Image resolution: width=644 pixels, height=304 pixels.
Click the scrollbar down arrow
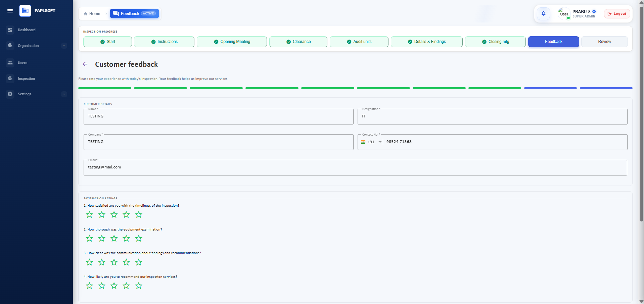click(x=641, y=301)
